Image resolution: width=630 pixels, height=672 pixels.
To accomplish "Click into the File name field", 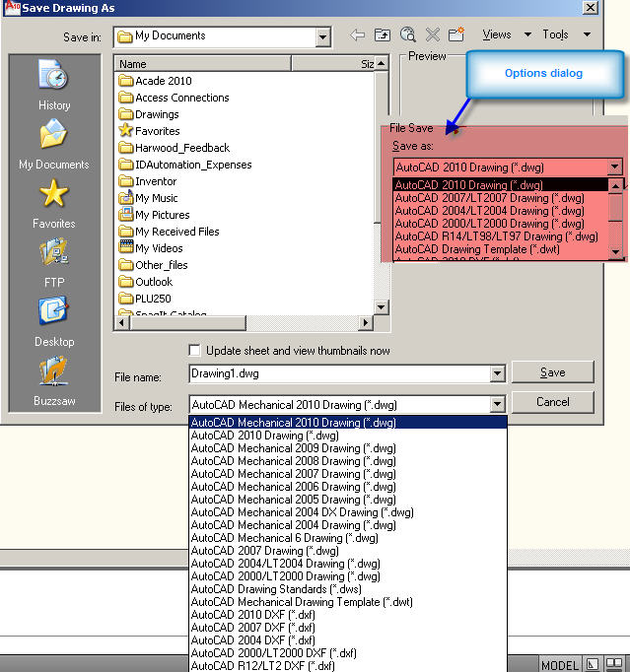I will pyautogui.click(x=340, y=373).
